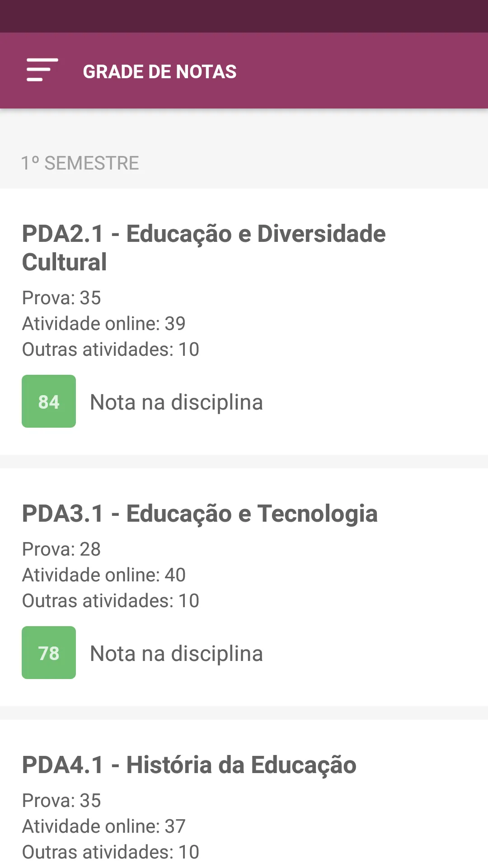Tap Outras atividades: 10 under PDA2.1
This screenshot has width=488, height=868.
[x=111, y=349]
